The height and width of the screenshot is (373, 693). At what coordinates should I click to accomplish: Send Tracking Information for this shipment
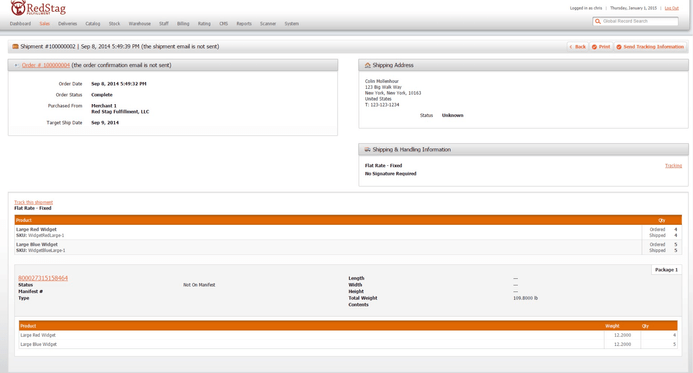(650, 47)
